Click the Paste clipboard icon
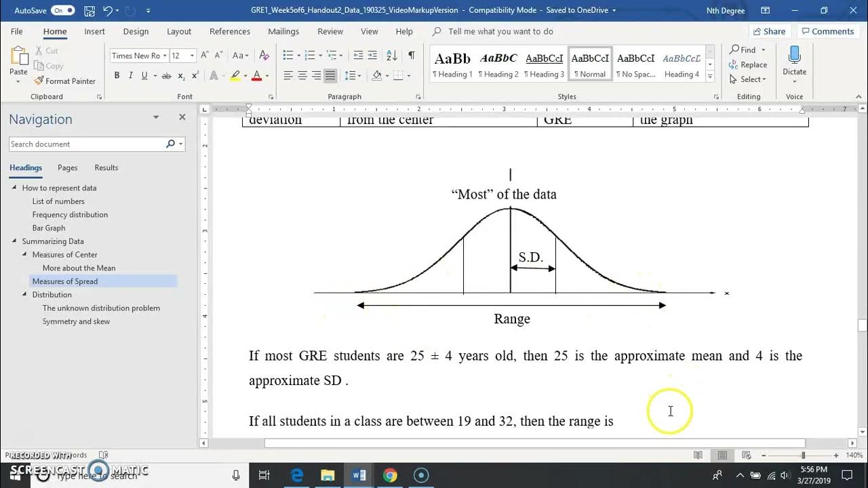 18,56
